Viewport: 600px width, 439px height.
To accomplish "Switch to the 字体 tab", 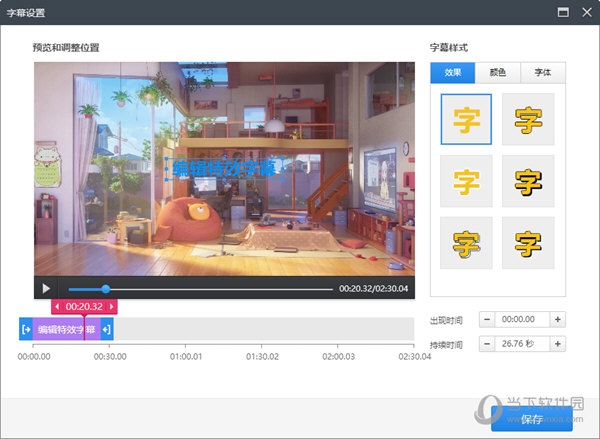I will click(x=543, y=72).
